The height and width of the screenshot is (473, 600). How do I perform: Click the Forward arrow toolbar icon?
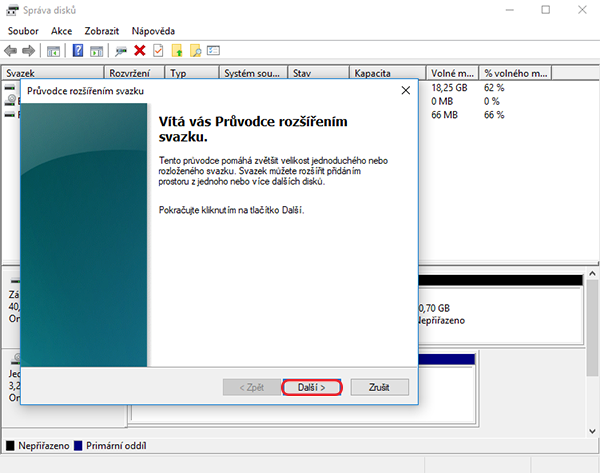[29, 50]
